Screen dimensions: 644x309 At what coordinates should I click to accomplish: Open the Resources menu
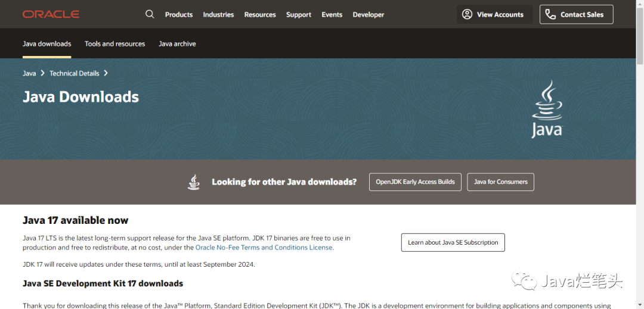pyautogui.click(x=260, y=14)
